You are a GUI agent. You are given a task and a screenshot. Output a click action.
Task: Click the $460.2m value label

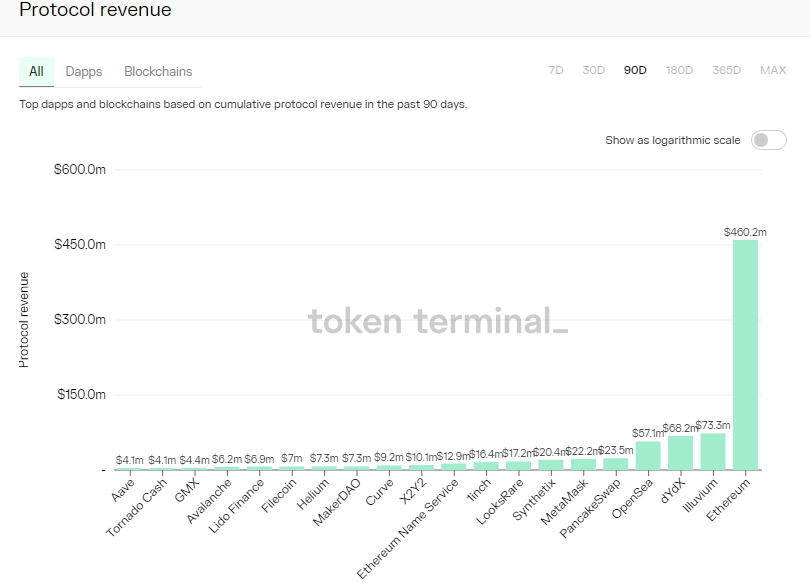(745, 232)
